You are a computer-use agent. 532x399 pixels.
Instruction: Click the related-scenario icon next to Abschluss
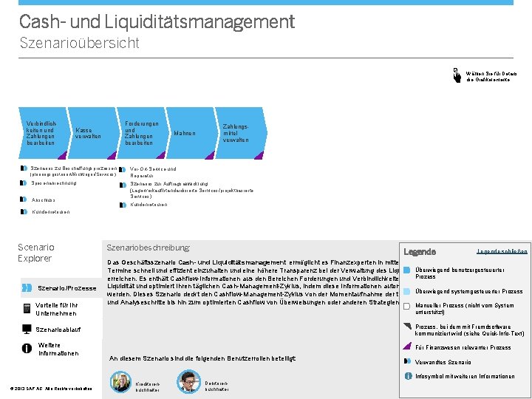(24, 199)
